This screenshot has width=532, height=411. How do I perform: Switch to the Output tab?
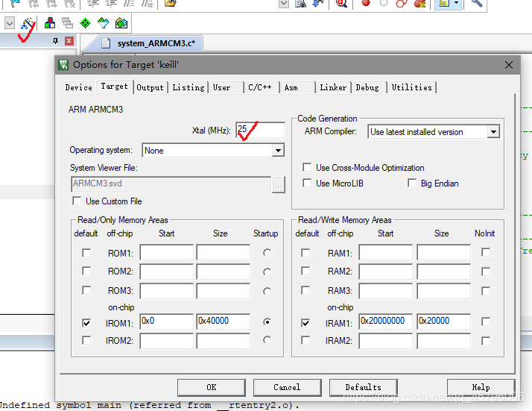coord(150,87)
